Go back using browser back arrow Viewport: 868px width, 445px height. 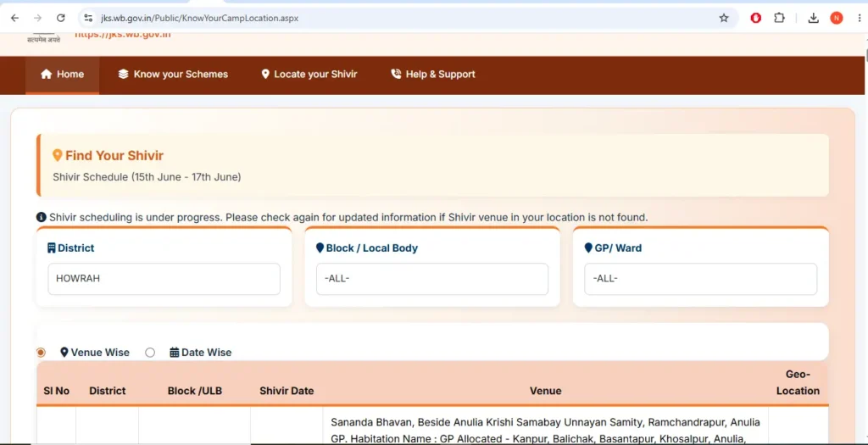click(14, 18)
